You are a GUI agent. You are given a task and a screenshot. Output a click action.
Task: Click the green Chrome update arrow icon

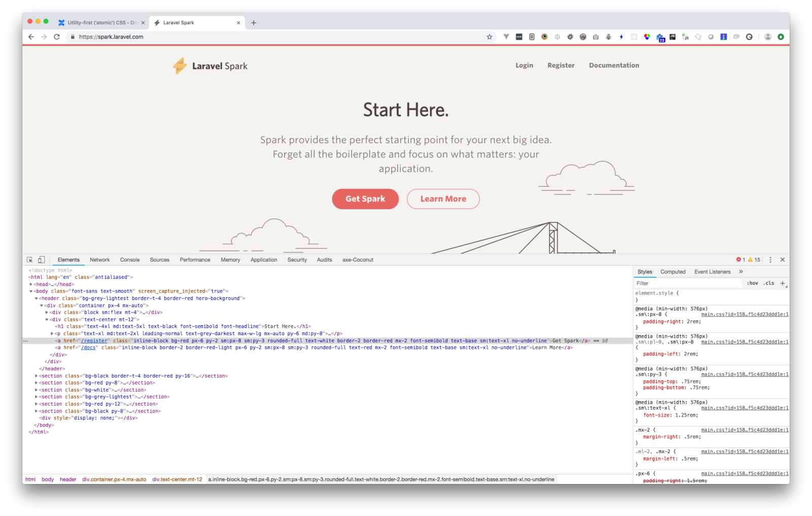tap(781, 37)
